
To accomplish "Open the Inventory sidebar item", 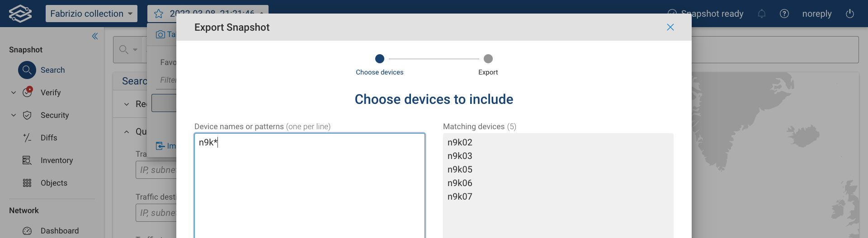I will point(57,160).
